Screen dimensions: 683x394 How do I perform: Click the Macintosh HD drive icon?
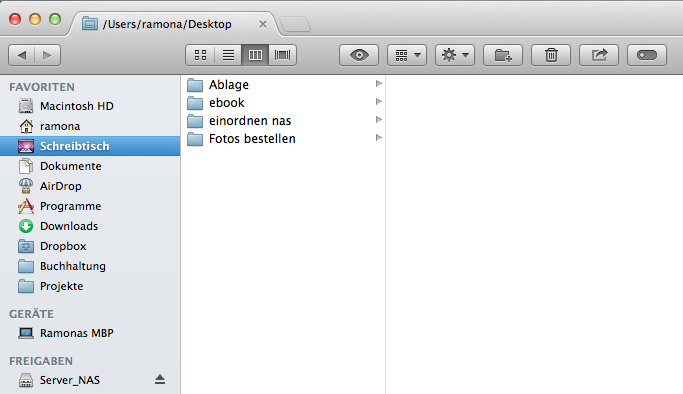tap(26, 106)
